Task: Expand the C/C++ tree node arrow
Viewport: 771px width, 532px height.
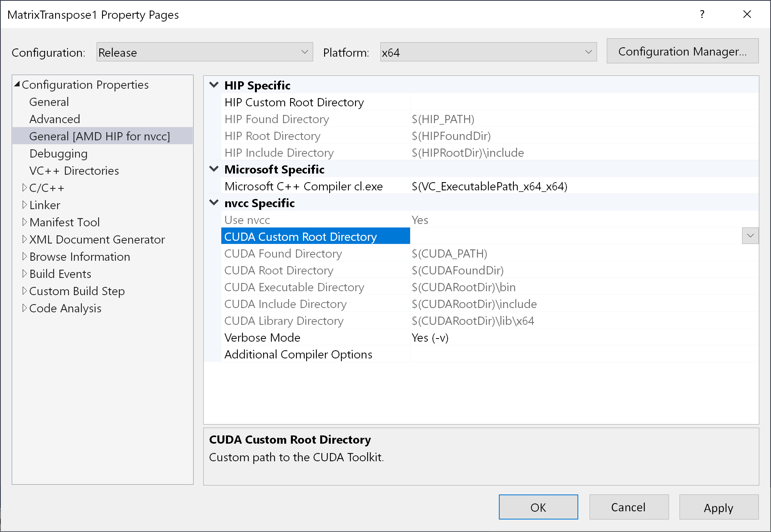Action: tap(25, 188)
